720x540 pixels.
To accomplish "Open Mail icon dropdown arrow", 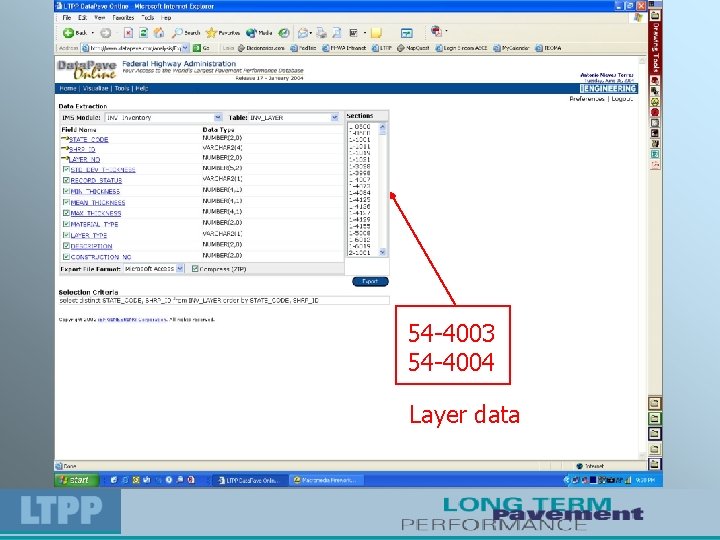I will (x=311, y=33).
